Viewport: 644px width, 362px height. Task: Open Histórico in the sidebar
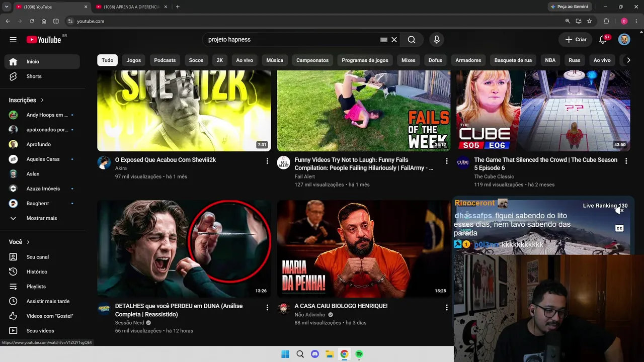click(x=42, y=271)
